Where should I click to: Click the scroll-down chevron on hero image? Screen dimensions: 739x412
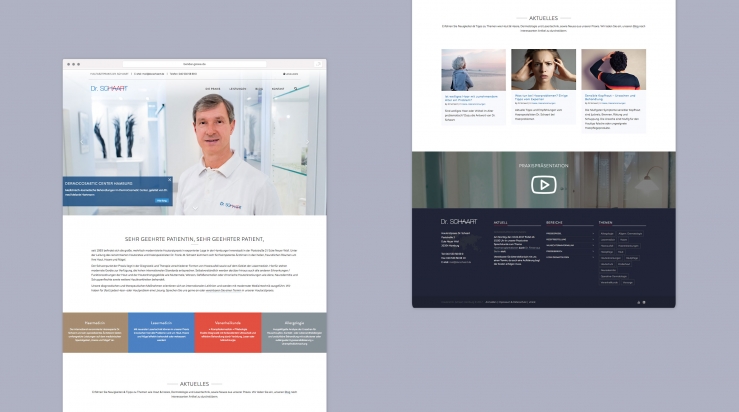tap(194, 208)
